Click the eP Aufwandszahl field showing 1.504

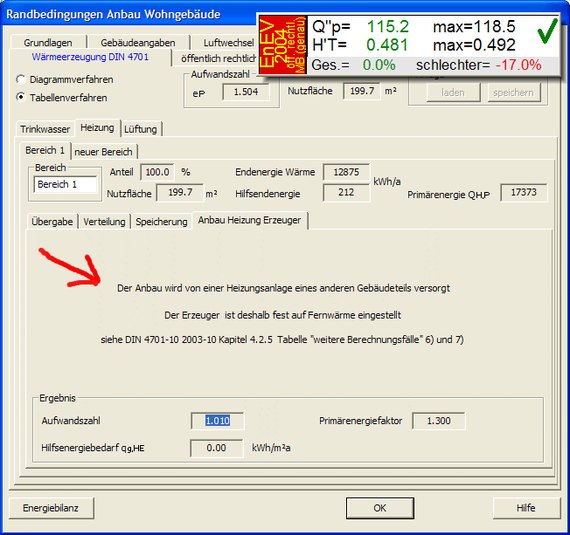coord(246,92)
